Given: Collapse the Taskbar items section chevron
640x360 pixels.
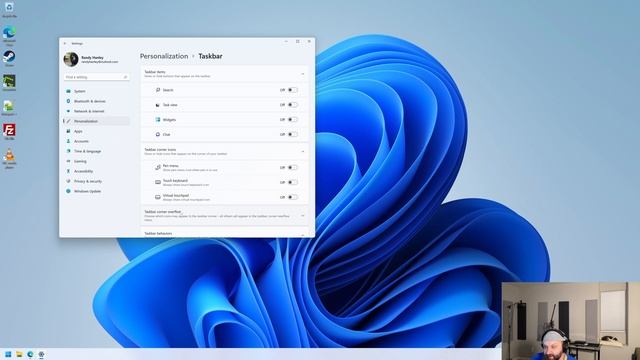Looking at the screenshot, I should tap(303, 74).
